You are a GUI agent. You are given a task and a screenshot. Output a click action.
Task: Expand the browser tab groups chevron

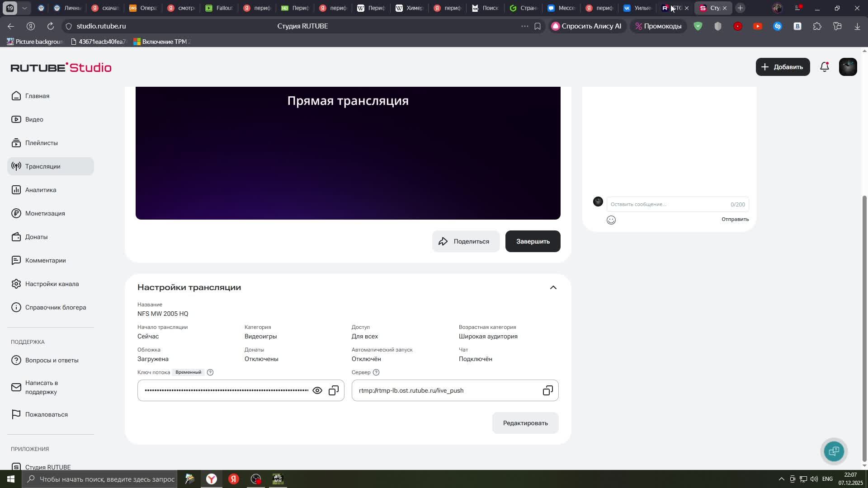point(25,8)
